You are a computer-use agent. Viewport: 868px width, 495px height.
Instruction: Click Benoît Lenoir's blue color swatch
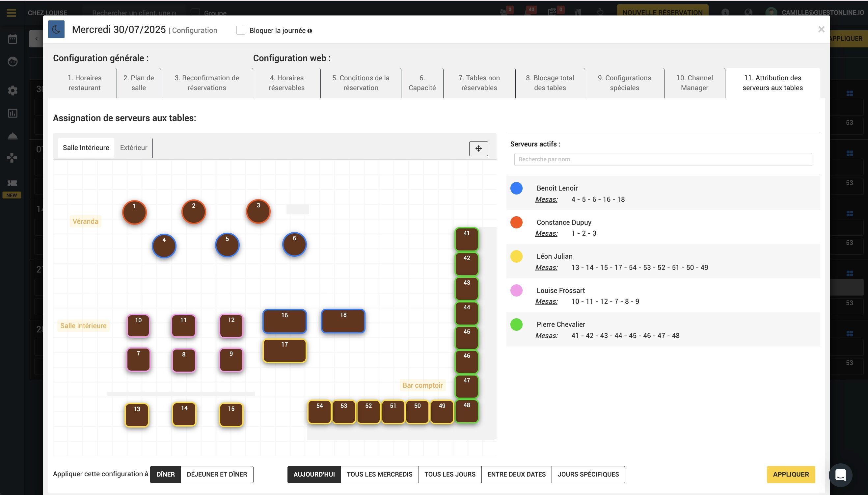[516, 188]
